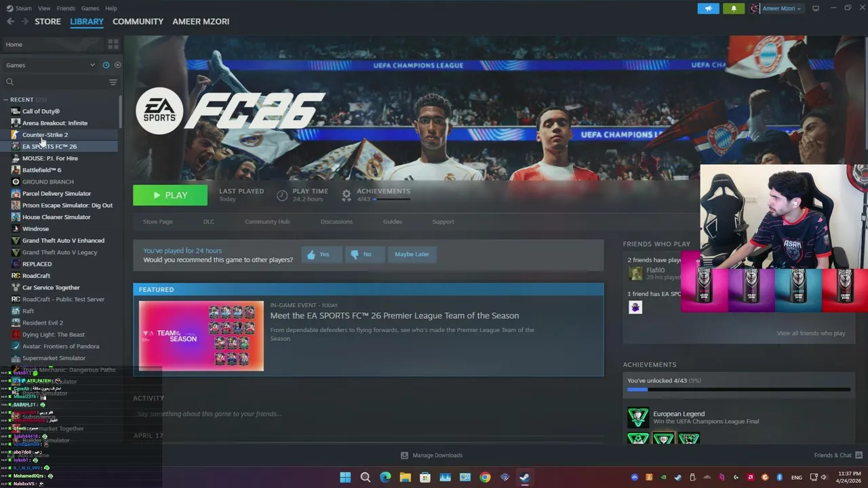Select Supermarket Simulator in library
This screenshot has width=868, height=488.
(x=54, y=358)
